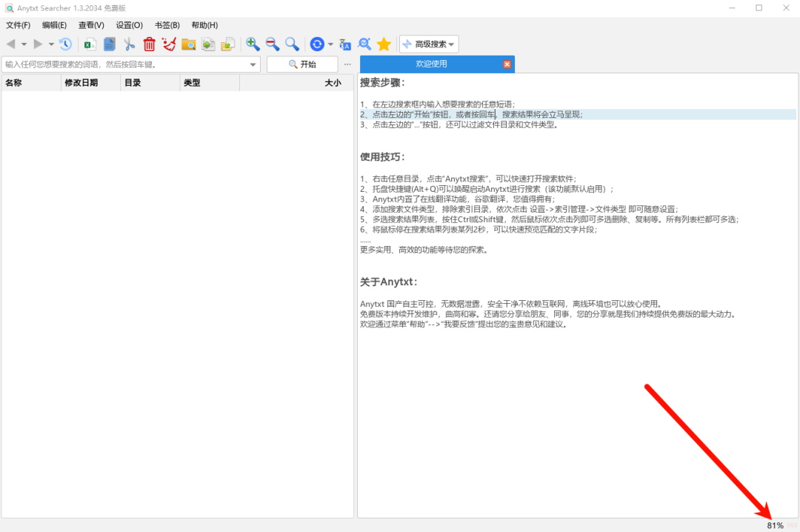Export results via the Excel icon
This screenshot has height=532, width=800.
click(90, 44)
